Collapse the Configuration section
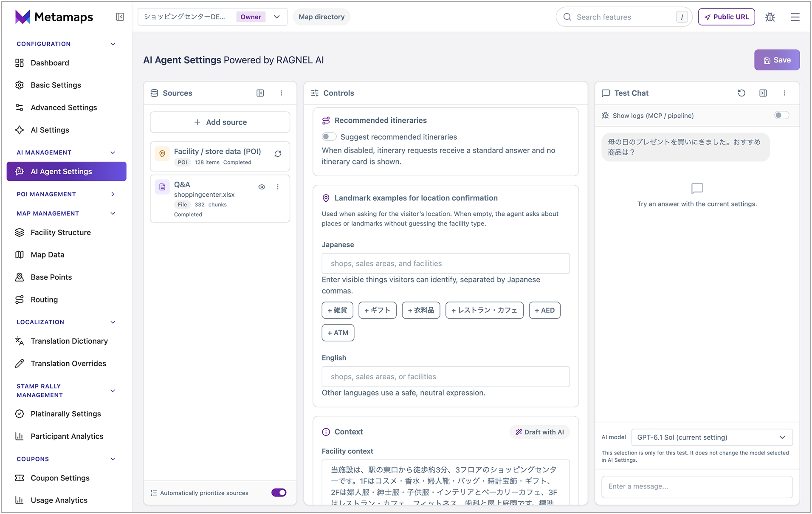The height and width of the screenshot is (514, 812). point(113,44)
